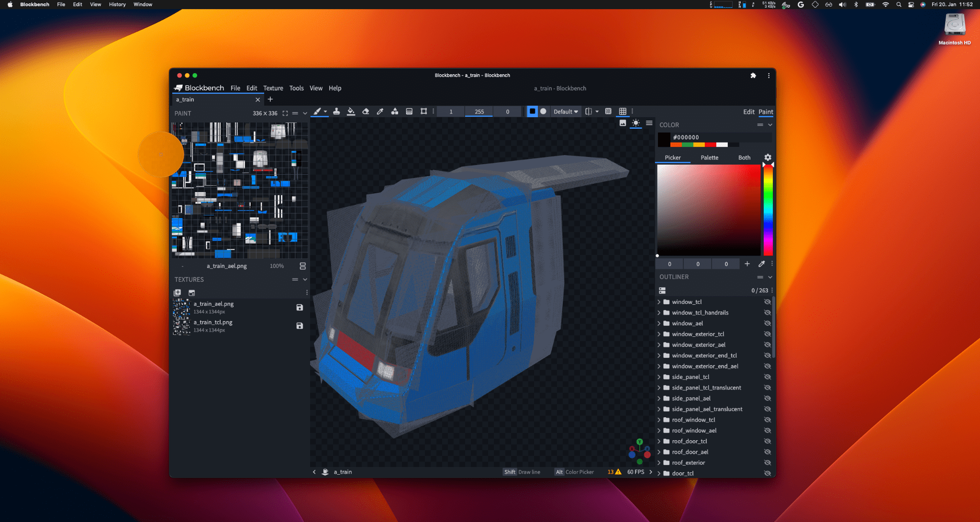
Task: Drag the hue slider in color panel
Action: [768, 165]
